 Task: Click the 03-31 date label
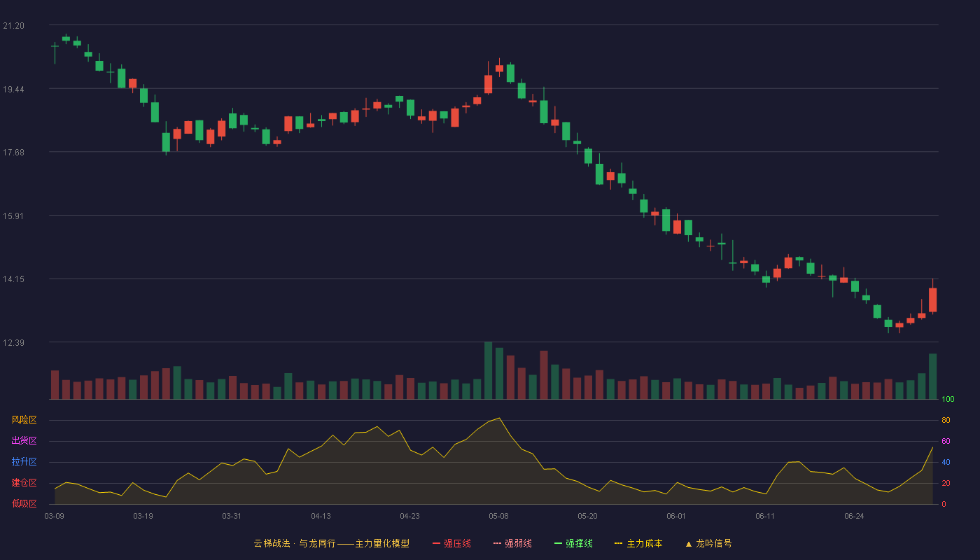click(232, 516)
